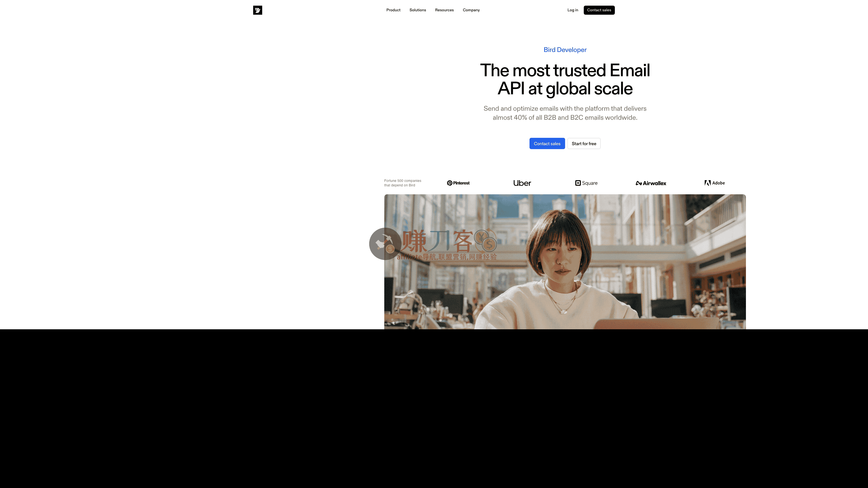Click the Square logo

click(586, 183)
